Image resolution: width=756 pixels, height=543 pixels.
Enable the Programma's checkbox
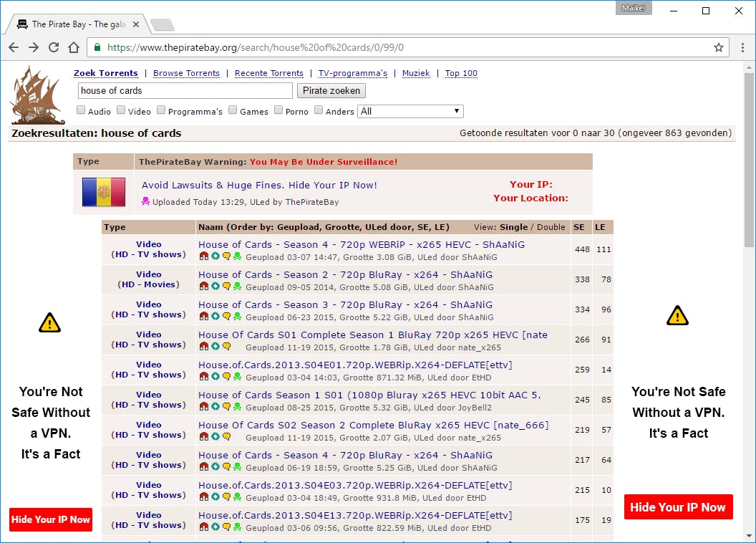(162, 110)
